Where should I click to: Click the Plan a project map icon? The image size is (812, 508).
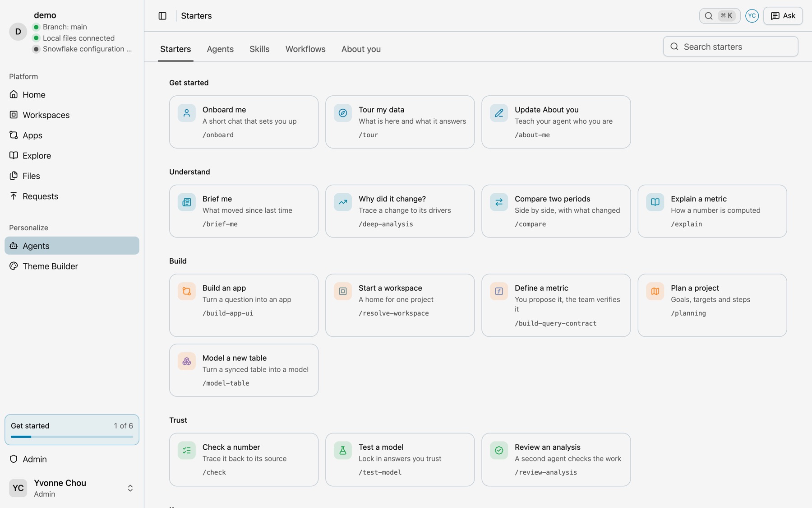point(655,291)
